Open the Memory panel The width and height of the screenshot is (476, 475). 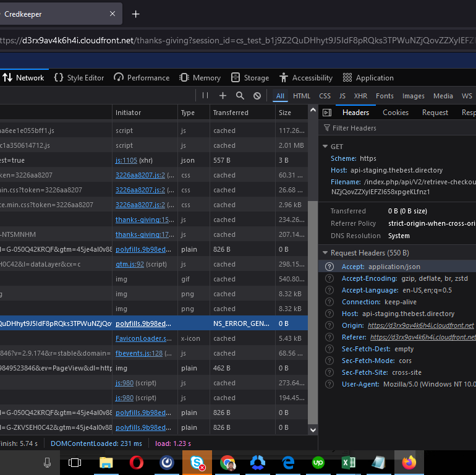coord(200,78)
